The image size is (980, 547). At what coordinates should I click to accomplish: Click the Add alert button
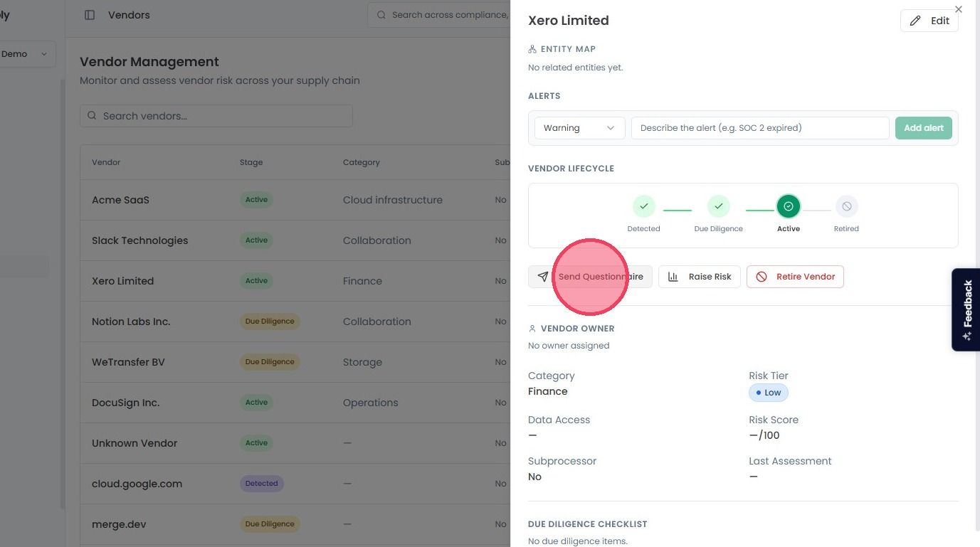pos(924,128)
